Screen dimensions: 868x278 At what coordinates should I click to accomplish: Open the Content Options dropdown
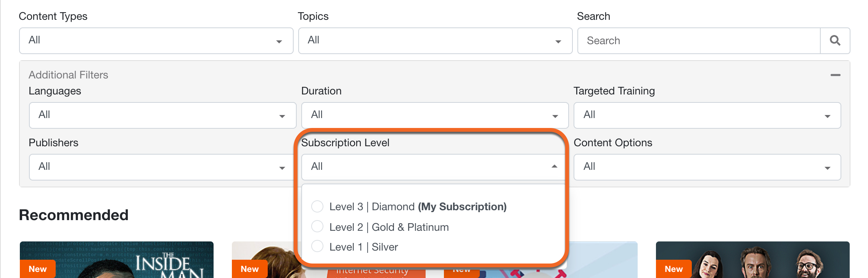[x=707, y=167]
